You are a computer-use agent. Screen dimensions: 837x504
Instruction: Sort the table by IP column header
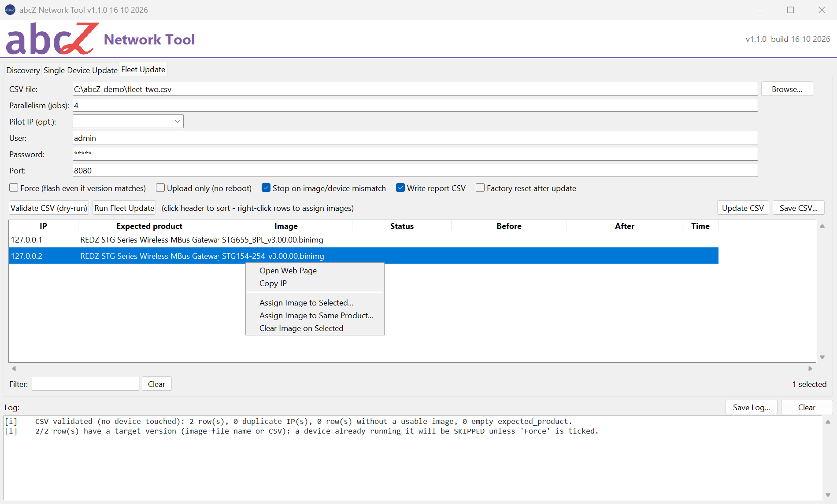[x=43, y=226]
